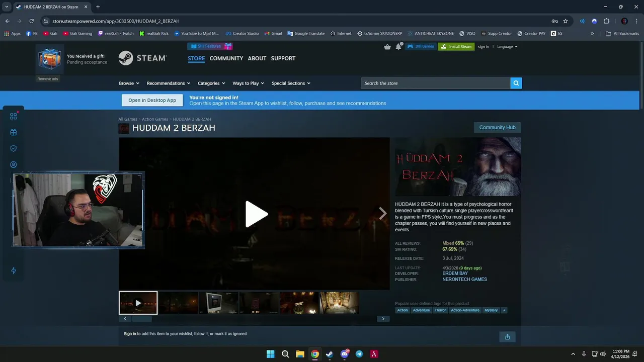The width and height of the screenshot is (644, 362).
Task: Open the SIH sidebar grid icon
Action: click(x=14, y=116)
